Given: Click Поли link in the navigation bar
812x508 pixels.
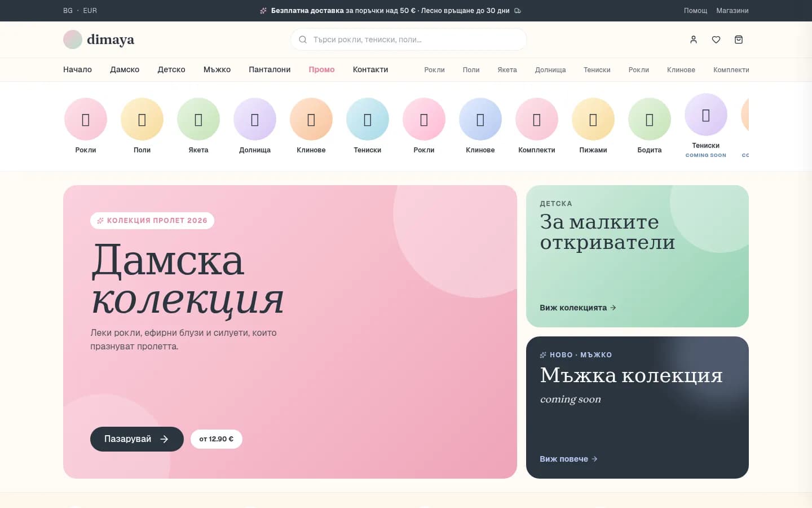Looking at the screenshot, I should coord(471,70).
